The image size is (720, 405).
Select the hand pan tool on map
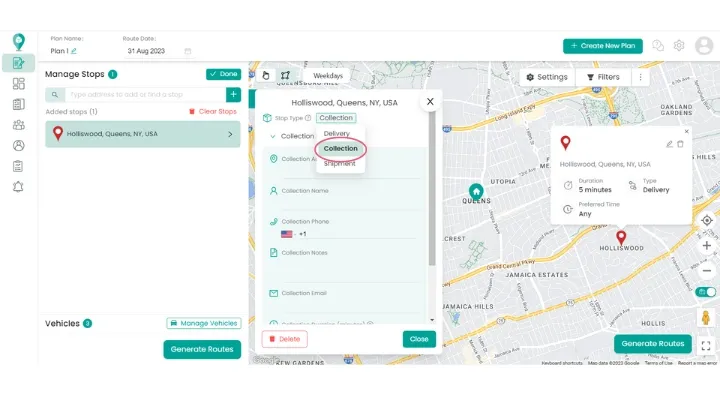[x=266, y=75]
